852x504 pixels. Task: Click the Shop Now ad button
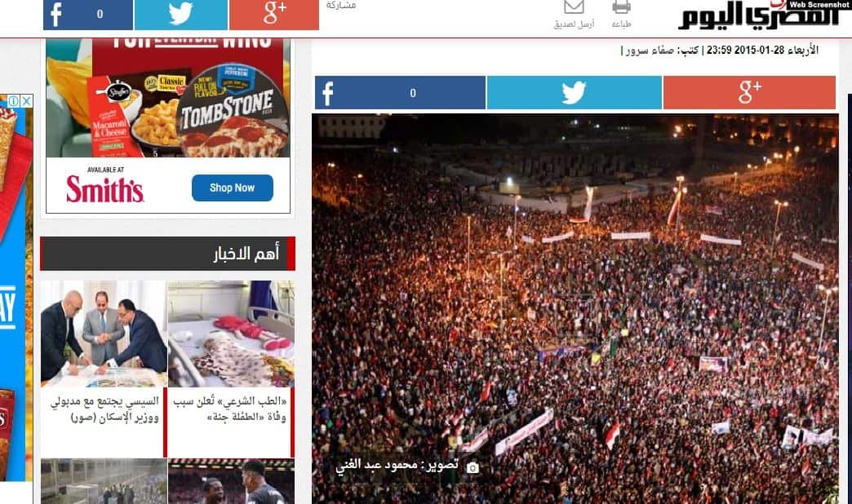(x=233, y=188)
